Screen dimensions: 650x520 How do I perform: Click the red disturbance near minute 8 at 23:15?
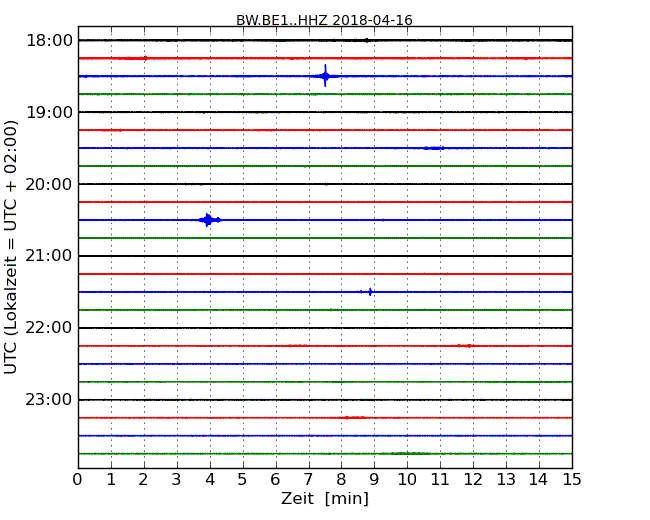coord(354,418)
